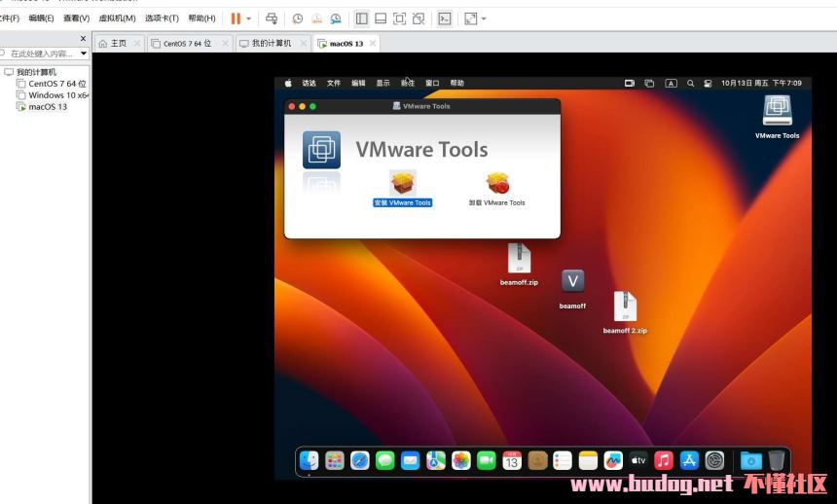Open the 访达 menu in macOS menu bar
This screenshot has height=504, width=837.
tap(309, 83)
